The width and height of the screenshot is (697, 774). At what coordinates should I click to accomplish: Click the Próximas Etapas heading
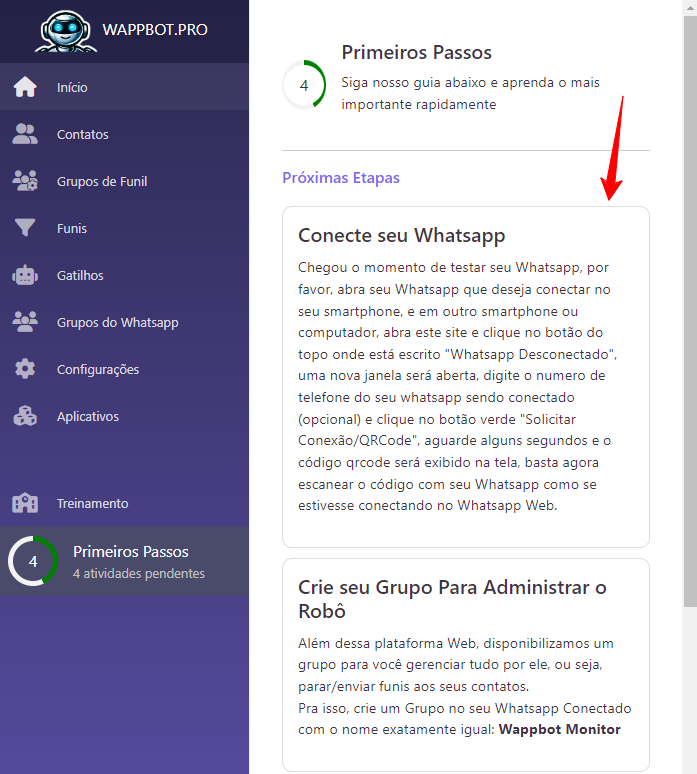[x=341, y=177]
